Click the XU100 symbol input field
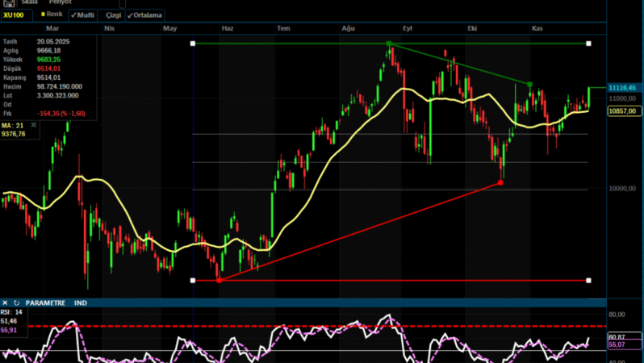Image resolution: width=644 pixels, height=363 pixels. click(18, 15)
